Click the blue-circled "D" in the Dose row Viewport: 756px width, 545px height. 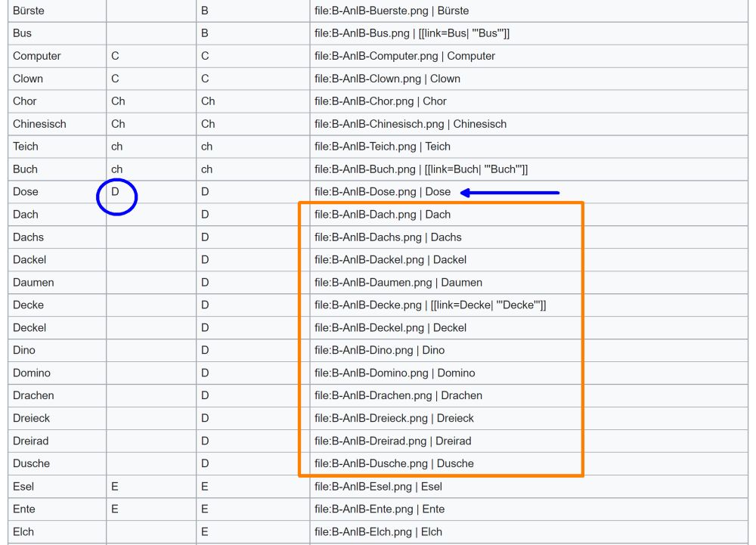[x=116, y=192]
